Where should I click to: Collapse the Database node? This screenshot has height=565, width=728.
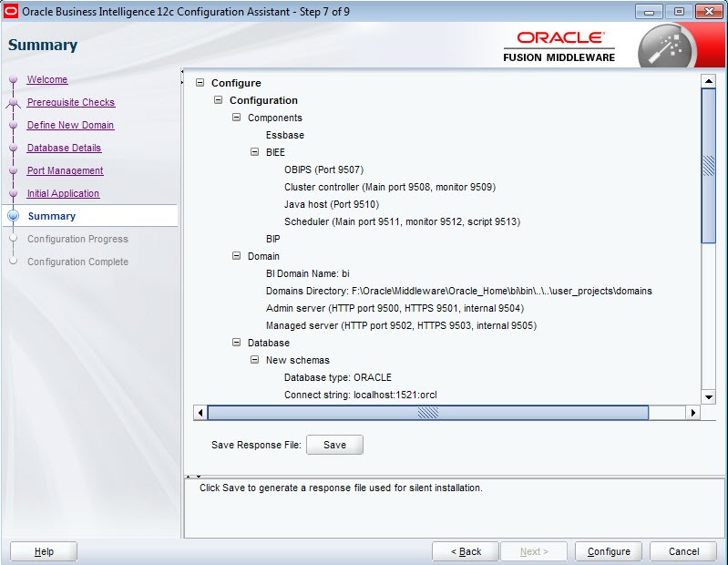tap(236, 342)
